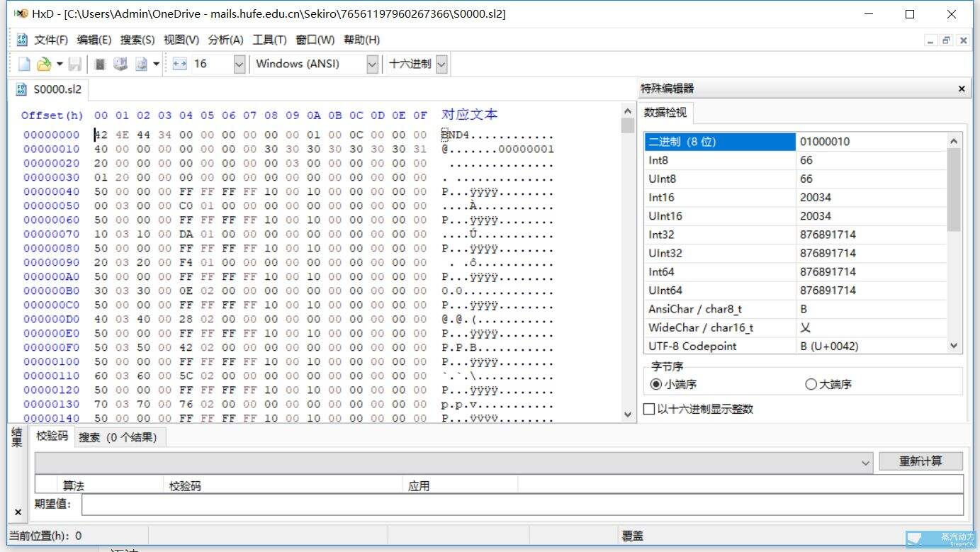This screenshot has width=980, height=552.
Task: Click the offset label 000000F0
Action: [x=51, y=347]
